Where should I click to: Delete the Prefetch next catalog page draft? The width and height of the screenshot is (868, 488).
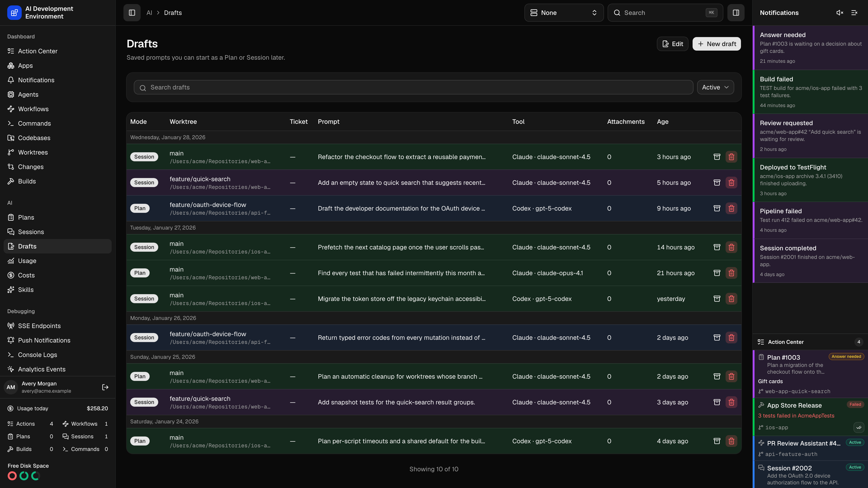point(731,247)
